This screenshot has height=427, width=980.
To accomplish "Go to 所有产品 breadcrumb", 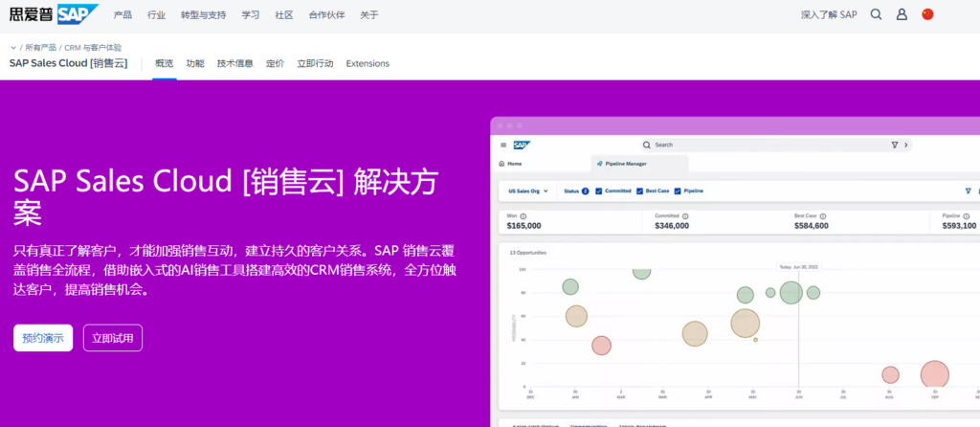I will pyautogui.click(x=40, y=48).
